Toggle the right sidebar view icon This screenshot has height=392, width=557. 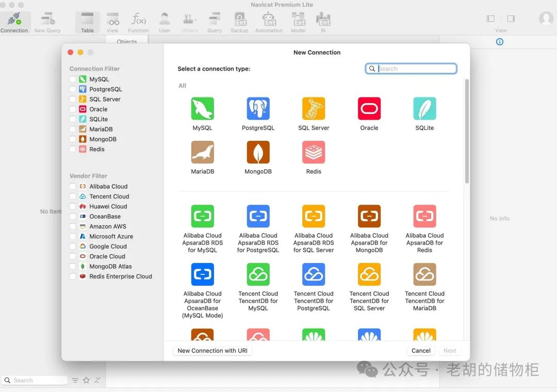pyautogui.click(x=511, y=19)
